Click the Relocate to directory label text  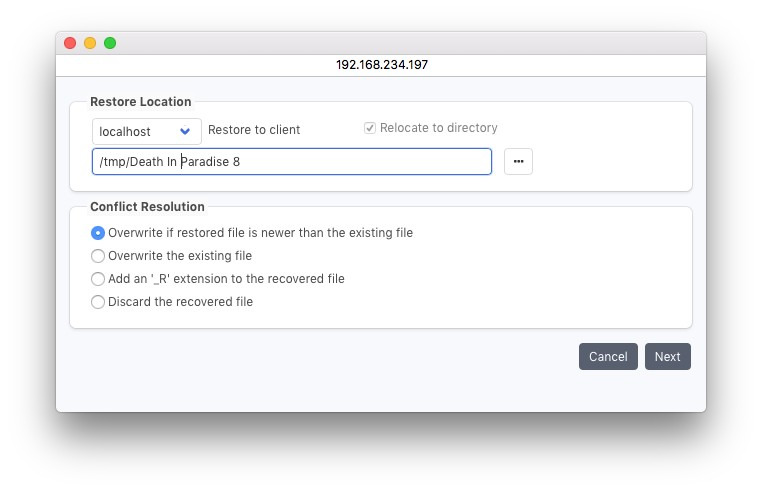pos(438,128)
